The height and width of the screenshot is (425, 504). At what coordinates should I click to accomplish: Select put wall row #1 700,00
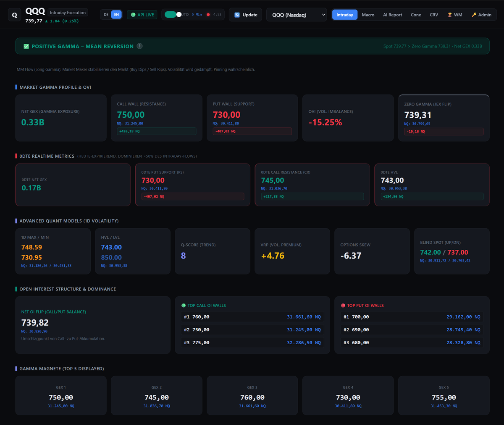pyautogui.click(x=412, y=317)
